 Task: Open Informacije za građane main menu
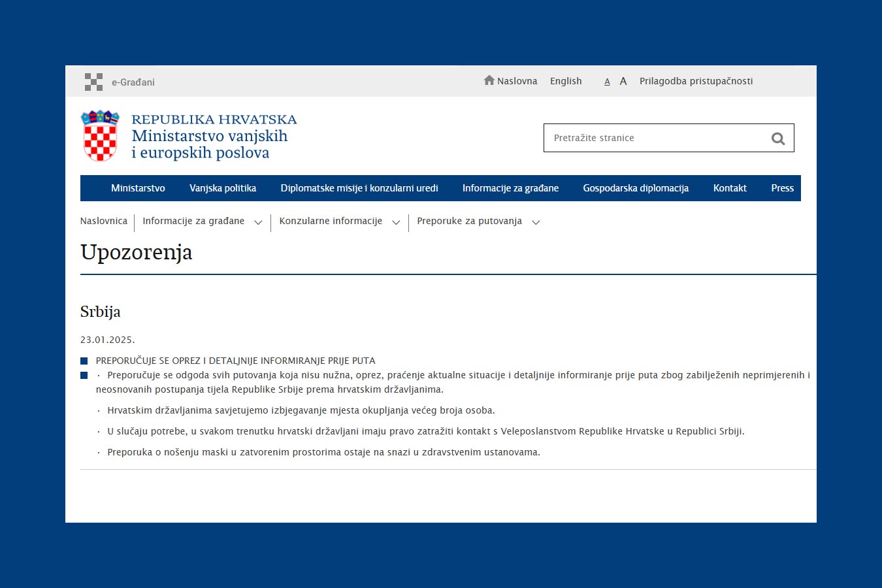pyautogui.click(x=511, y=188)
